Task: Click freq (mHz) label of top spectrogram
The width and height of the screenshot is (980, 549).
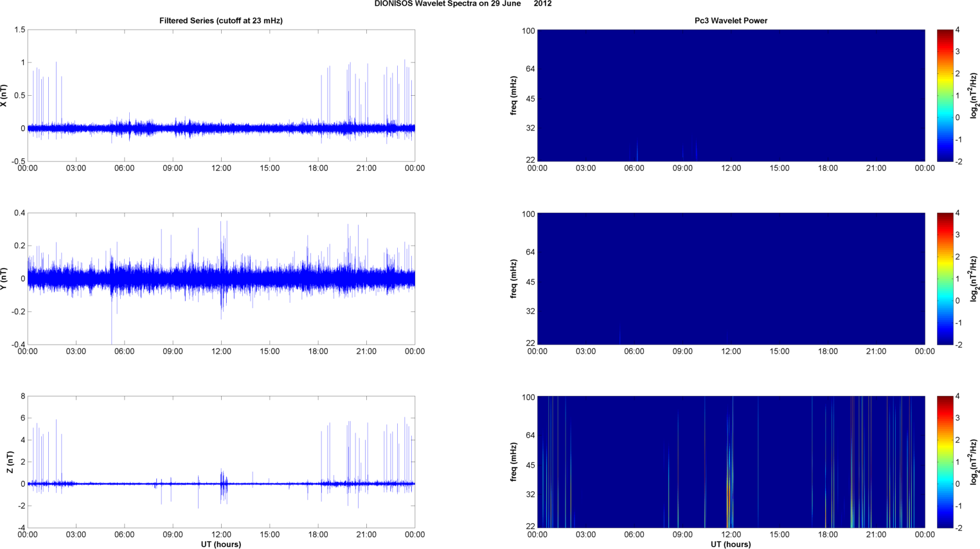Action: pyautogui.click(x=514, y=96)
